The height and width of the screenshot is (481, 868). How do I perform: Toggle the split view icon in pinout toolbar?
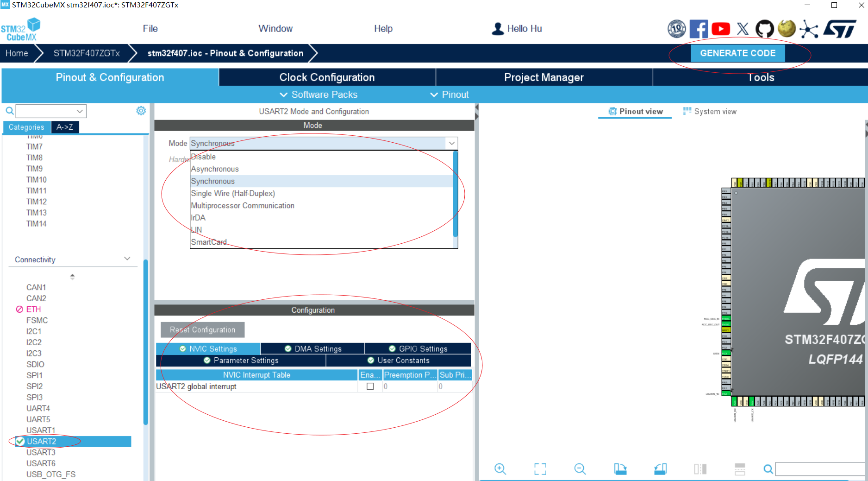pos(700,469)
